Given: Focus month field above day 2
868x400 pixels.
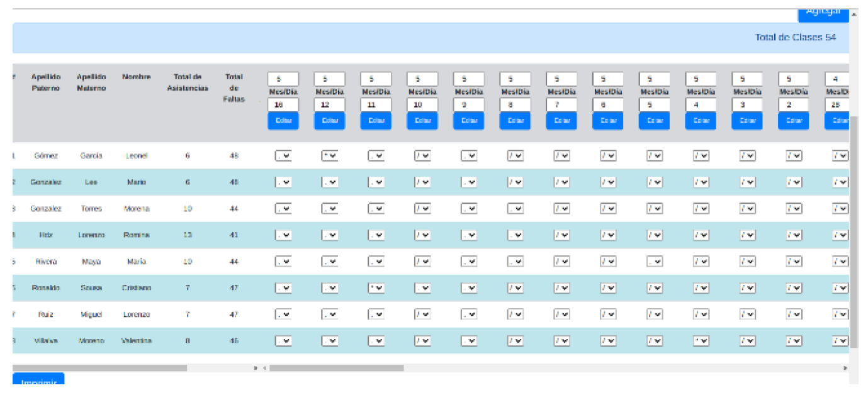Looking at the screenshot, I should click(x=794, y=79).
